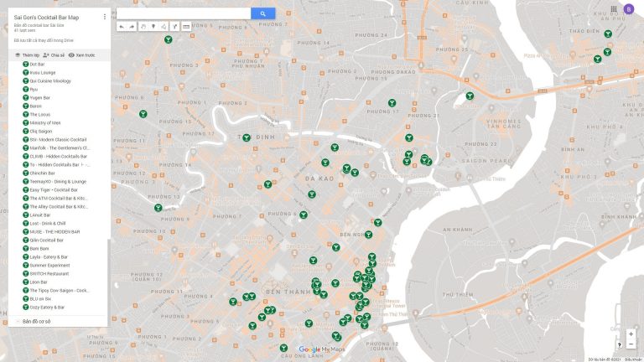Focus the map search text field
The height and width of the screenshot is (362, 644).
pyautogui.click(x=184, y=13)
